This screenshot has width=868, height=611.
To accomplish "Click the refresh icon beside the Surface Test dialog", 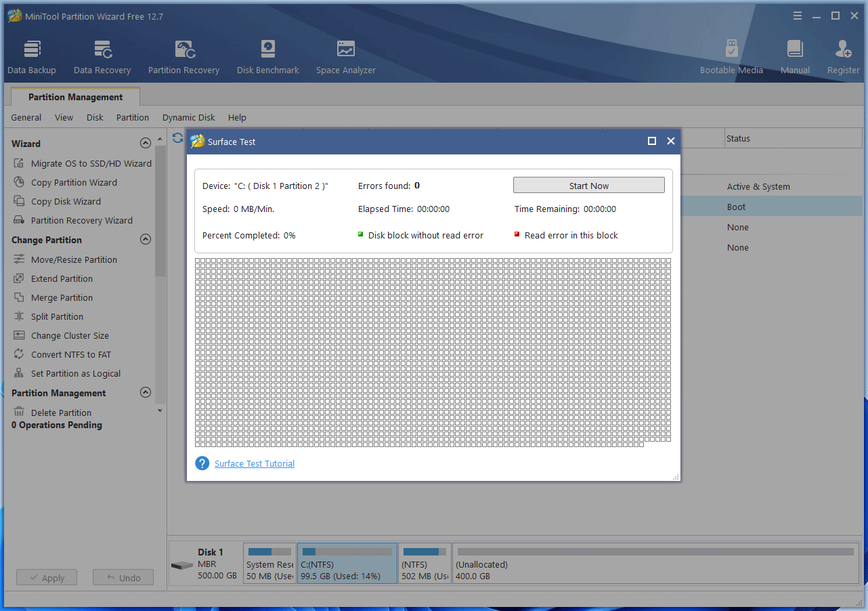I will point(177,138).
